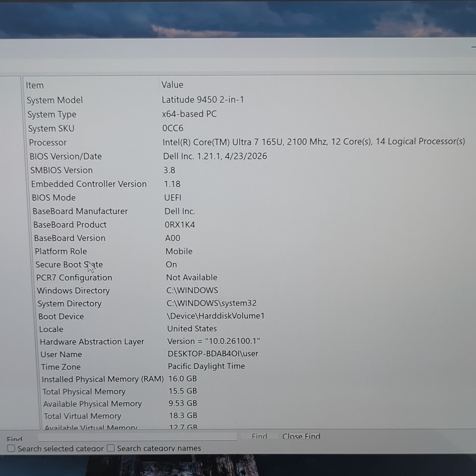Sort by the Value column header
The height and width of the screenshot is (476, 476).
[x=172, y=85]
